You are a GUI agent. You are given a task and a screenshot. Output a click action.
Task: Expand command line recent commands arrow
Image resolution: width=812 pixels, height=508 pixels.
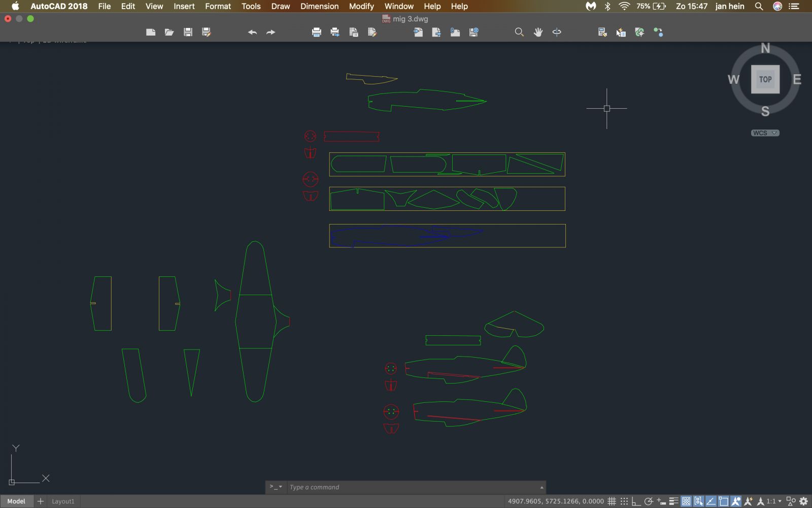tap(276, 487)
